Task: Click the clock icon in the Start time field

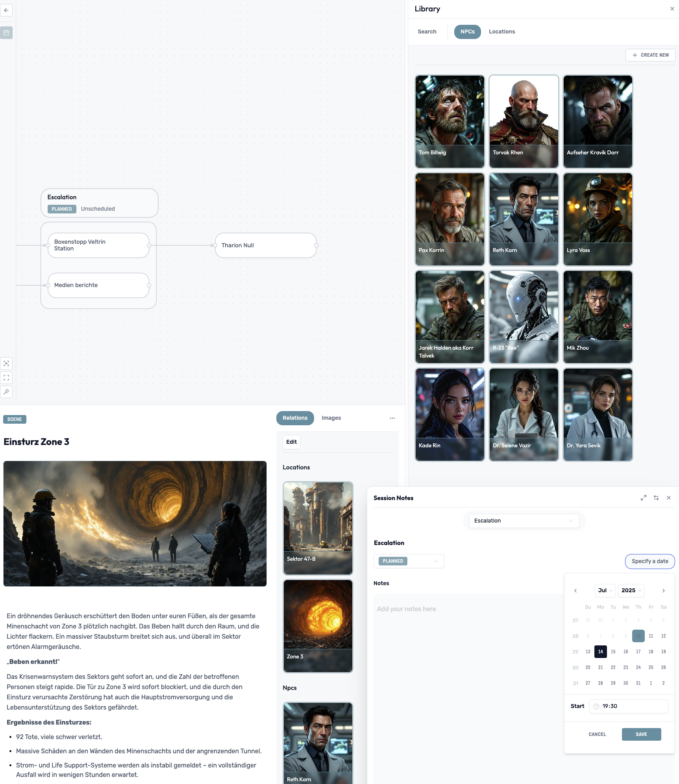Action: (596, 706)
